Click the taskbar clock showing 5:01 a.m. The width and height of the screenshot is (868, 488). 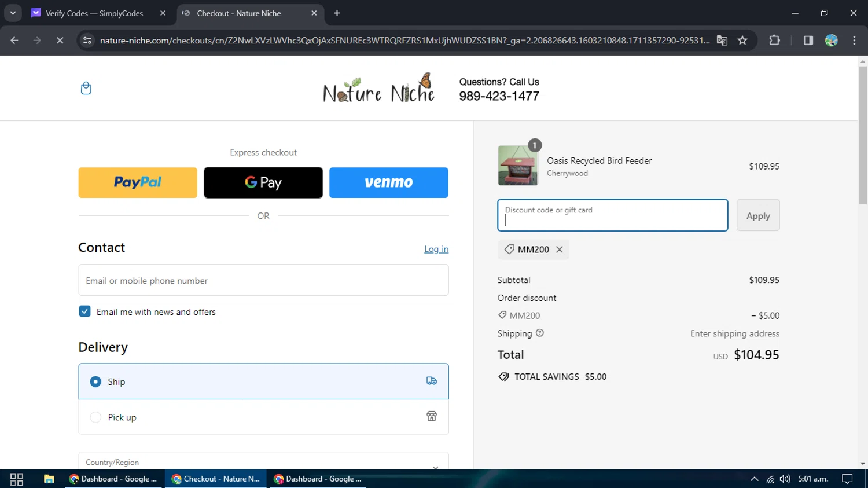point(813,479)
